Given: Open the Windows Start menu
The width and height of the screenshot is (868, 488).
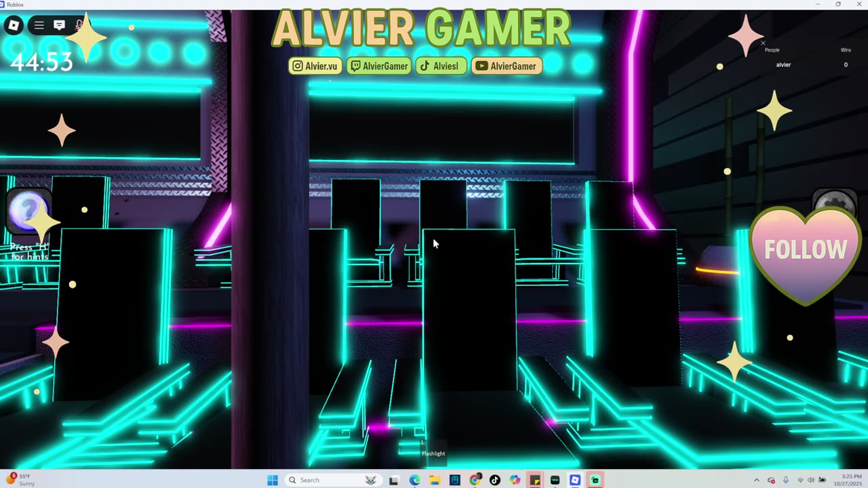Looking at the screenshot, I should coord(273,480).
